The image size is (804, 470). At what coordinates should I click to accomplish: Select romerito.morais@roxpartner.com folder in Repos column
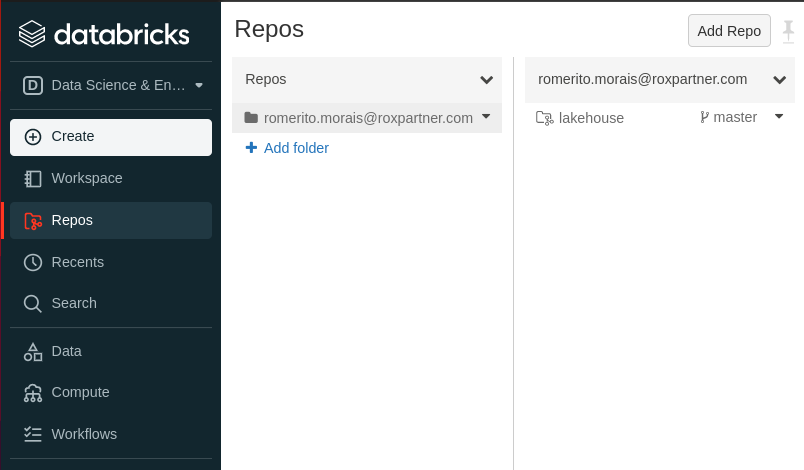point(367,118)
